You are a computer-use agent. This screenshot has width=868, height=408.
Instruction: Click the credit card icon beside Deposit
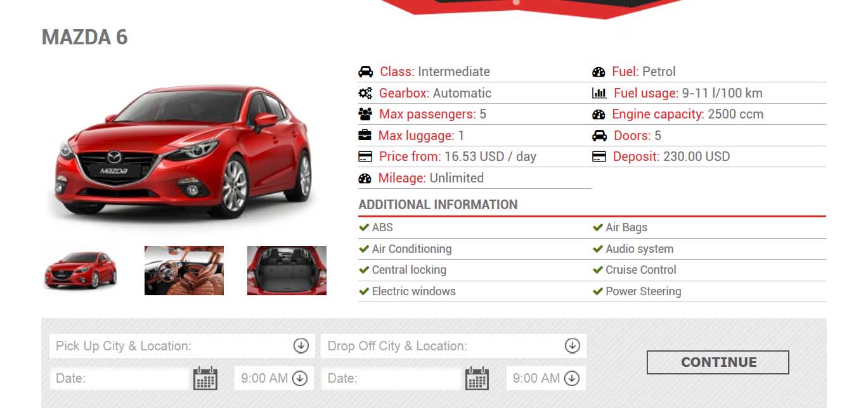click(599, 156)
